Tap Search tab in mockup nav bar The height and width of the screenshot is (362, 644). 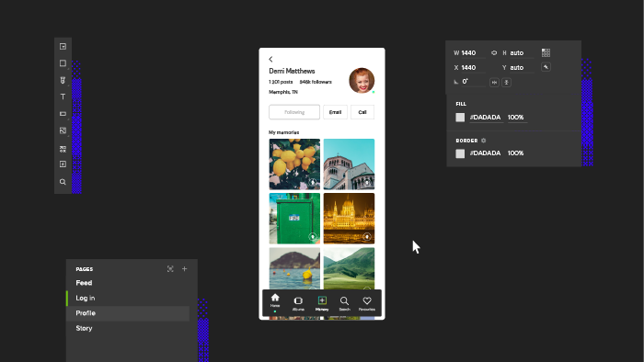click(x=345, y=304)
